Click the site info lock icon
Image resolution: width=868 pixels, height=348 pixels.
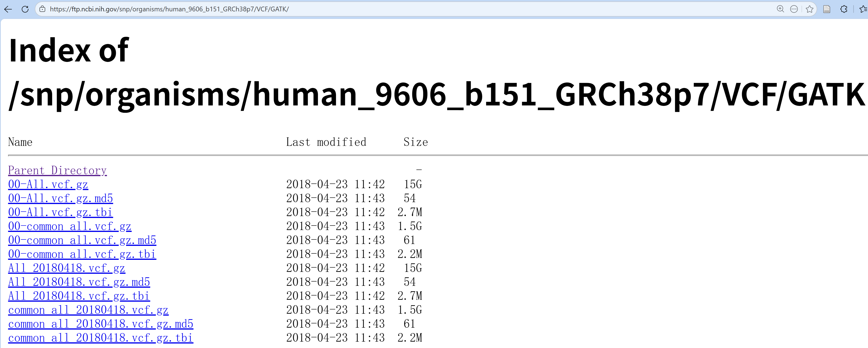pyautogui.click(x=43, y=9)
